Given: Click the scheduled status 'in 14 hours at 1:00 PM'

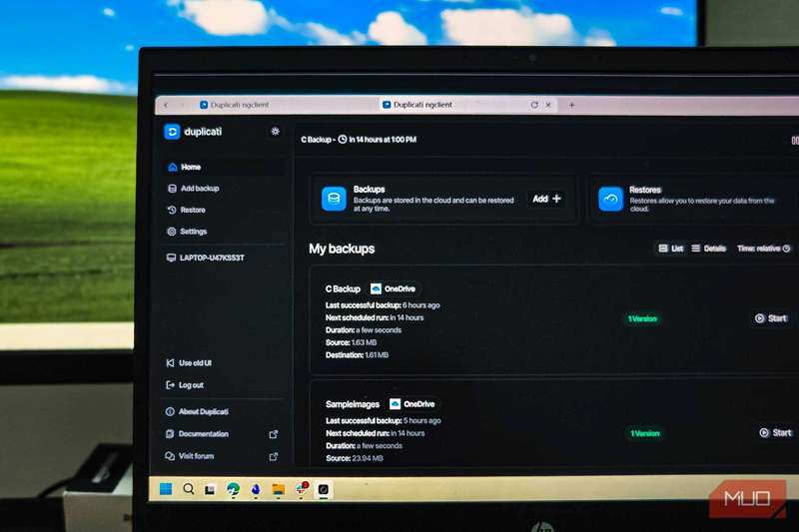Looking at the screenshot, I should click(x=378, y=140).
